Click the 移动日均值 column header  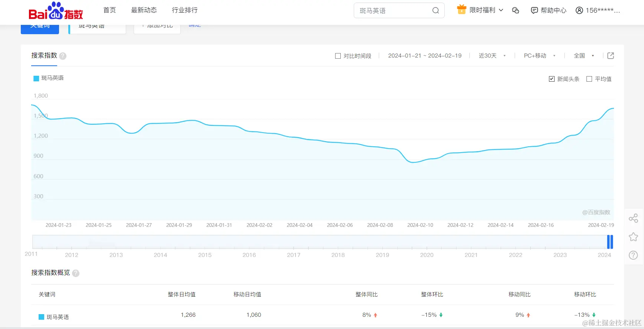point(247,294)
